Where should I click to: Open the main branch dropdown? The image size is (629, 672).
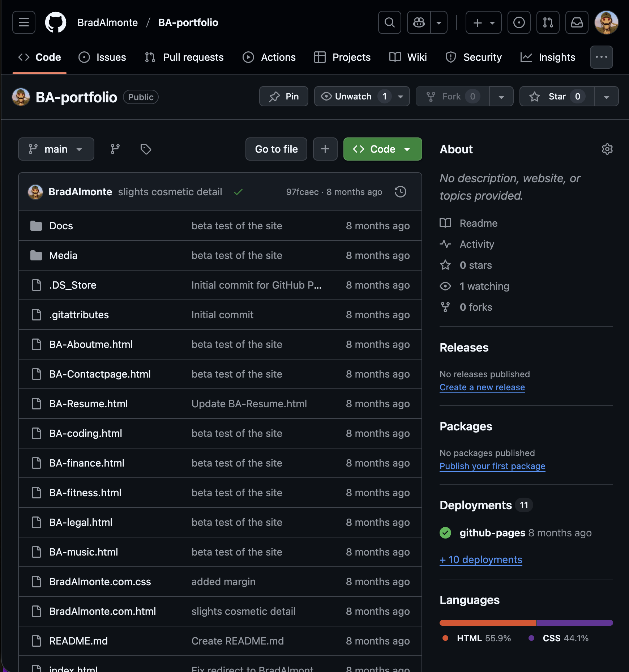[x=56, y=149]
